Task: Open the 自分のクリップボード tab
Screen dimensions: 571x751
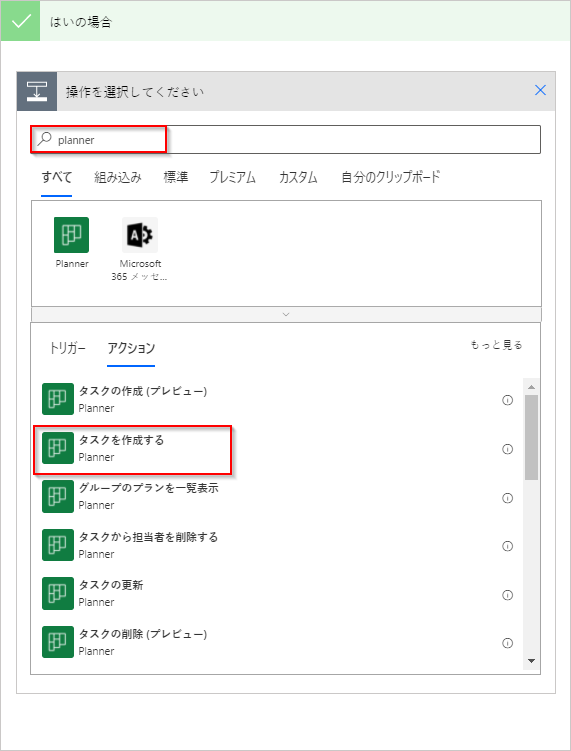Action: click(390, 177)
